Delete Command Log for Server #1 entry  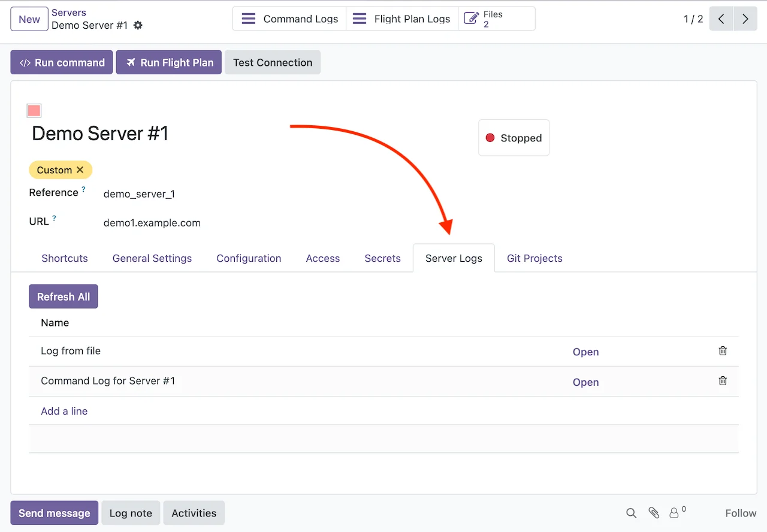coord(723,381)
